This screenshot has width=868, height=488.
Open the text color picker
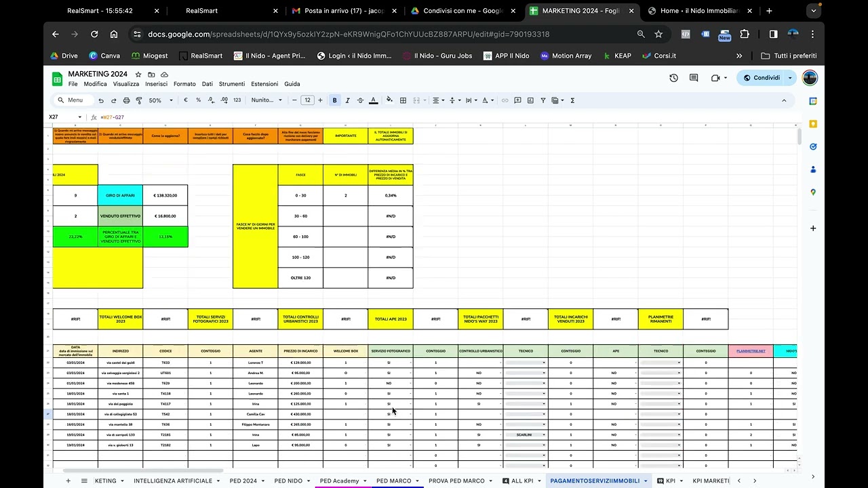[373, 100]
